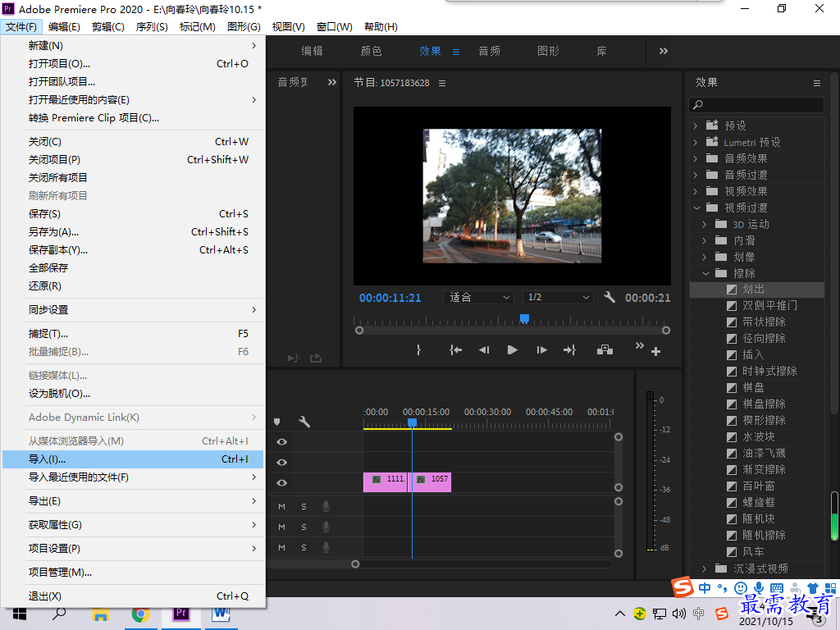The width and height of the screenshot is (840, 630).
Task: Select the 油漆飞溅 transition effect
Action: pos(764,453)
